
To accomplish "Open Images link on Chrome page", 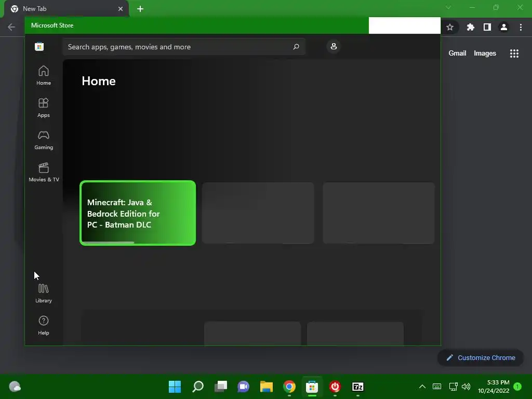I will [x=485, y=54].
